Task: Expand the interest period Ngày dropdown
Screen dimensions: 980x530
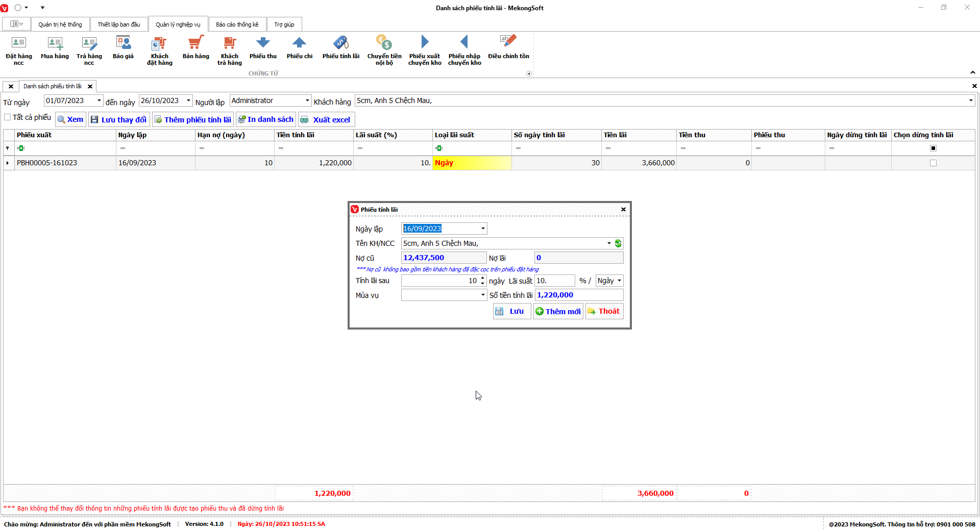Action: pos(619,281)
